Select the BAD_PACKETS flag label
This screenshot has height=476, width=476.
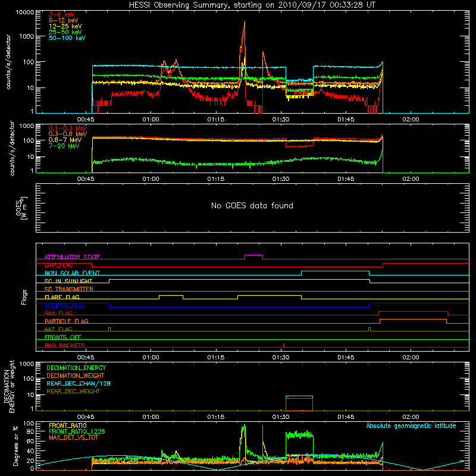click(65, 345)
